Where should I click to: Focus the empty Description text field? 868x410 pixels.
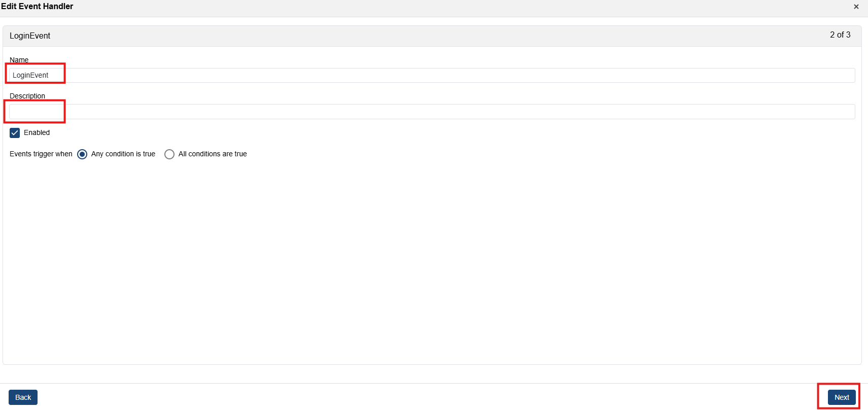pyautogui.click(x=431, y=112)
